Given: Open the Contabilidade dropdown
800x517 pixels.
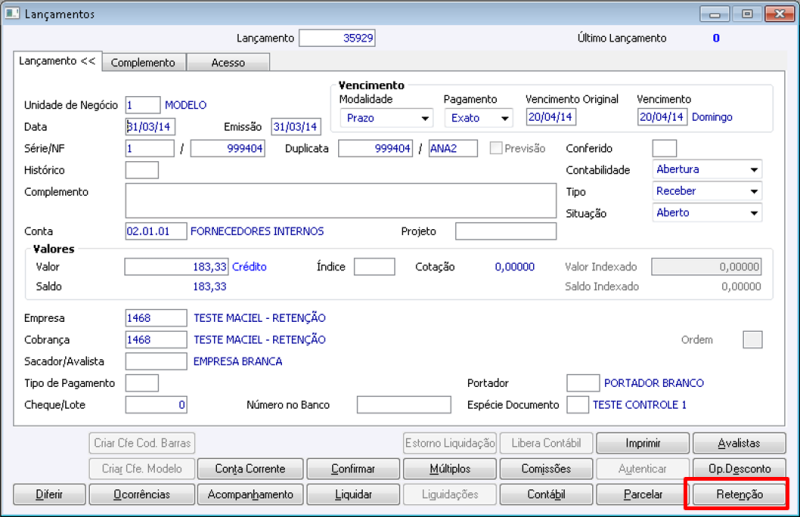Looking at the screenshot, I should tap(707, 170).
